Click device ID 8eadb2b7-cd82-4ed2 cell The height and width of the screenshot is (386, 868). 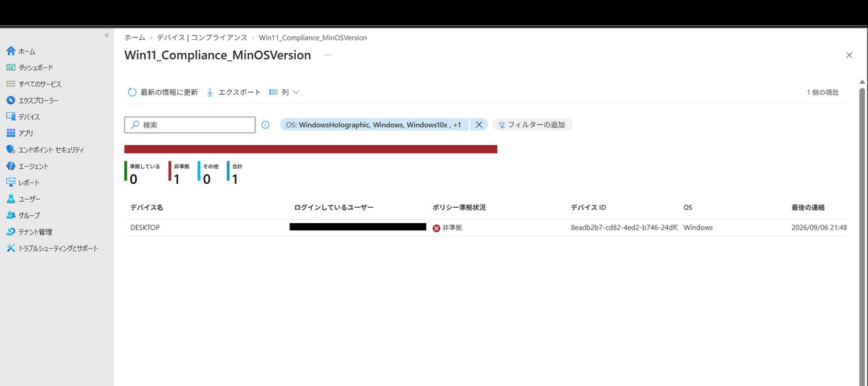click(x=624, y=227)
